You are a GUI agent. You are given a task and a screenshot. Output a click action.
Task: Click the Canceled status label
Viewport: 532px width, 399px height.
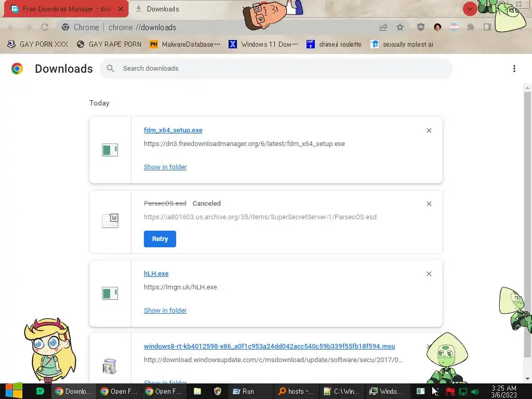[x=207, y=204]
